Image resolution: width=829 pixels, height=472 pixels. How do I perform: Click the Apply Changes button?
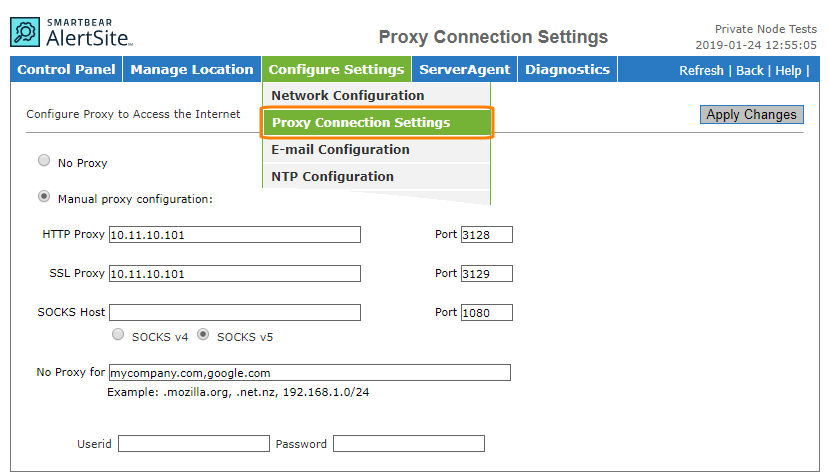pyautogui.click(x=751, y=115)
